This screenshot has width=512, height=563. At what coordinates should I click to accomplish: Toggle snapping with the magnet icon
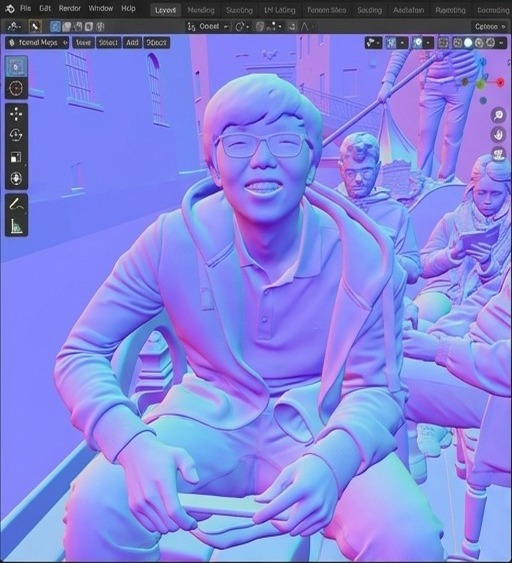[x=260, y=27]
